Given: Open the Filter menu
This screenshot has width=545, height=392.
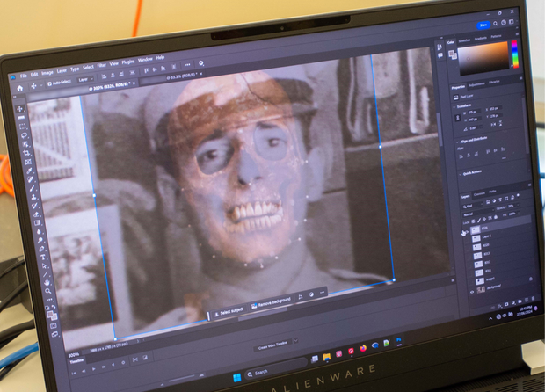Looking at the screenshot, I should 101,67.
